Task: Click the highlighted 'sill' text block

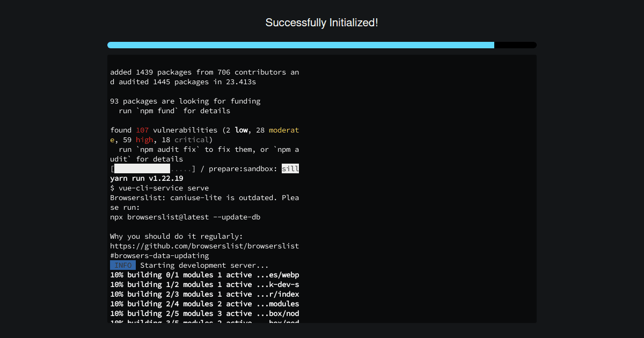Action: point(291,168)
